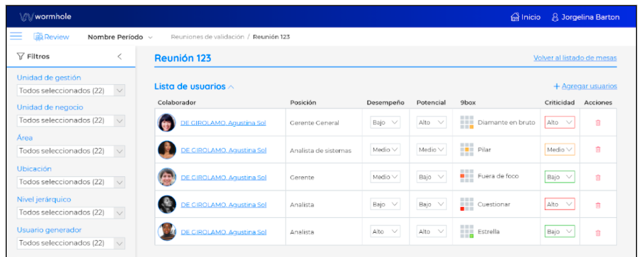Open Criticidad dropdown in Estrella row
Screen dimensions: 644x257
click(559, 231)
